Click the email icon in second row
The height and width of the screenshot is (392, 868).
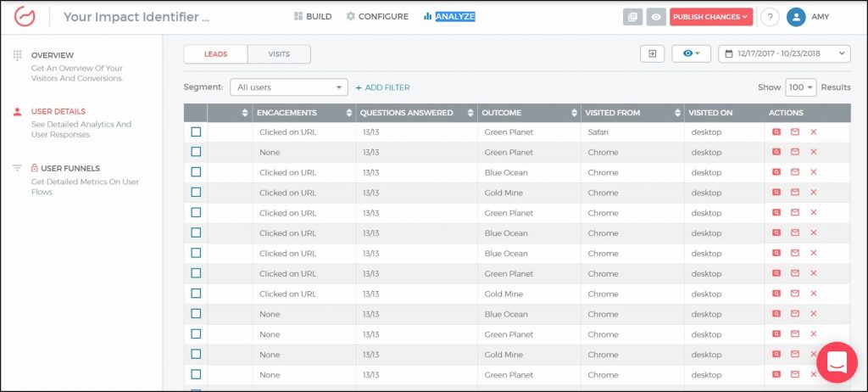point(795,153)
